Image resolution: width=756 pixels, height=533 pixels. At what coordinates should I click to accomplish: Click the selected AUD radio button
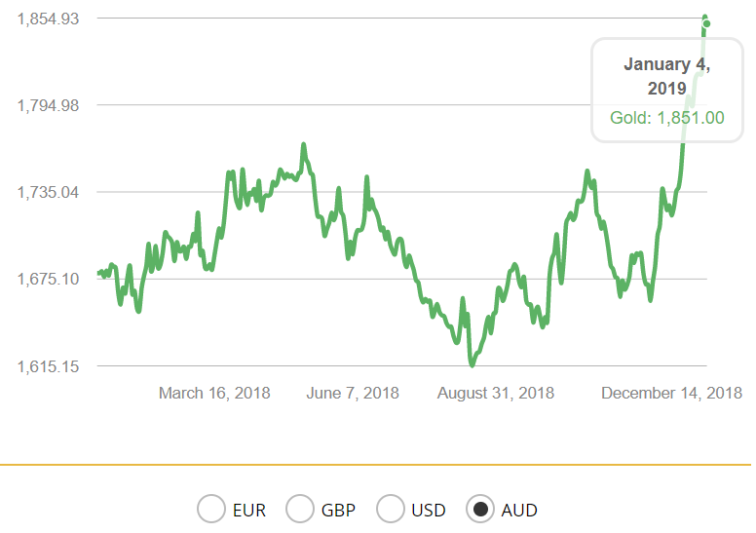click(x=479, y=510)
